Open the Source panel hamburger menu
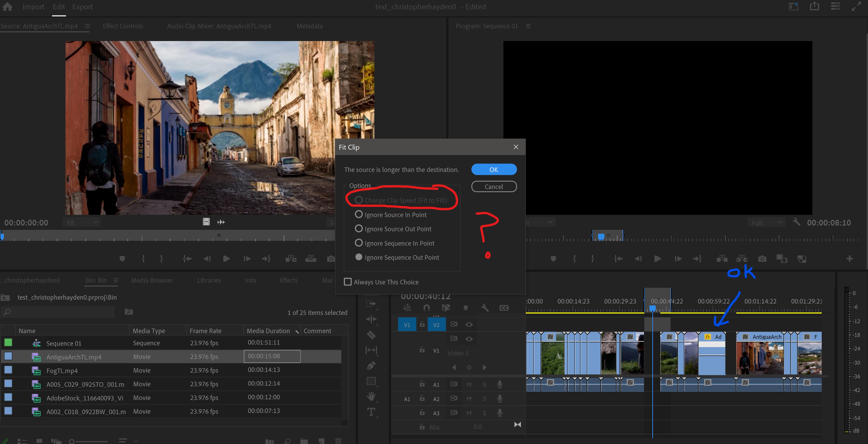868x444 pixels. (87, 26)
